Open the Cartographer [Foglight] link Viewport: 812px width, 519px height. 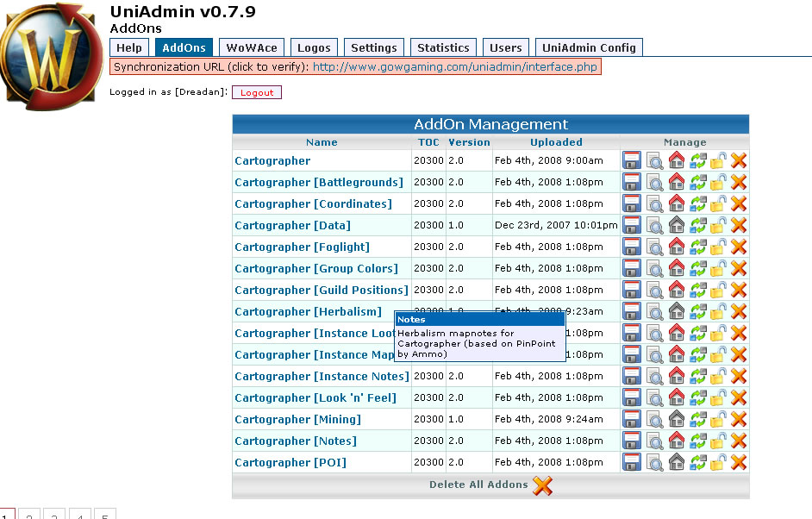pos(302,247)
